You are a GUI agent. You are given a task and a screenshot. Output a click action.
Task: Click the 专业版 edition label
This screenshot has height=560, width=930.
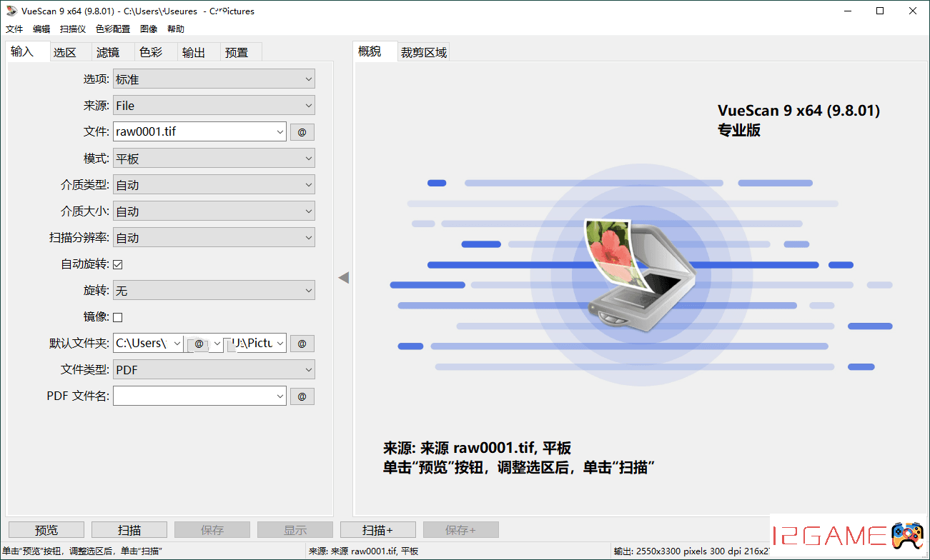click(739, 131)
